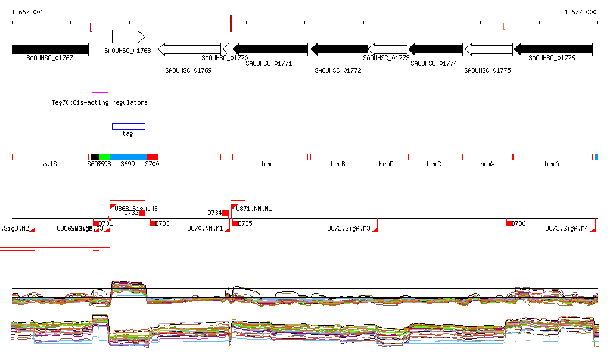This screenshot has height=364, width=610.
Task: Click the label text SAOUHSC_01769
Action: (x=188, y=70)
